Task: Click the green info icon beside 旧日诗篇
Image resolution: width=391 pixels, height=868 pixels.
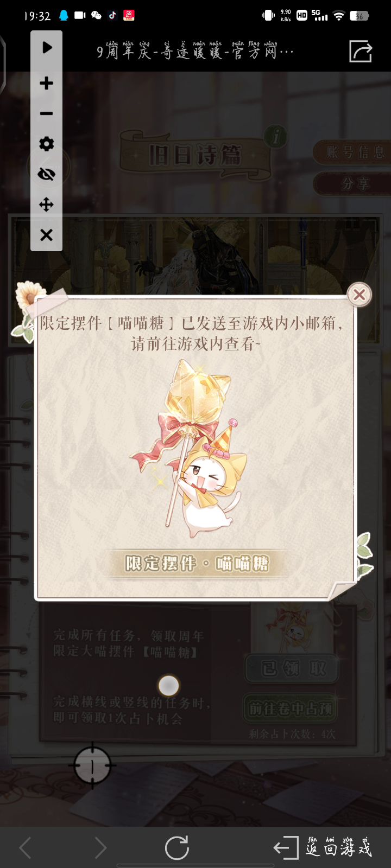Action: [x=276, y=136]
